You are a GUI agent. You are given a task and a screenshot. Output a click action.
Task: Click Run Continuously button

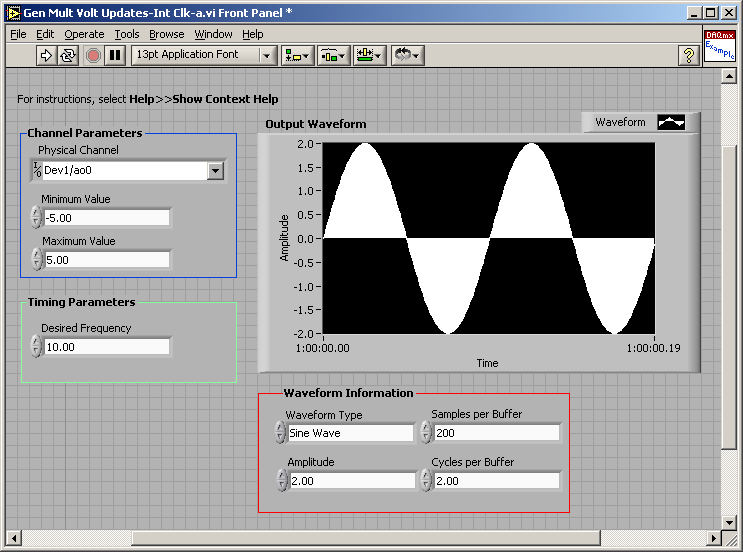coord(68,55)
